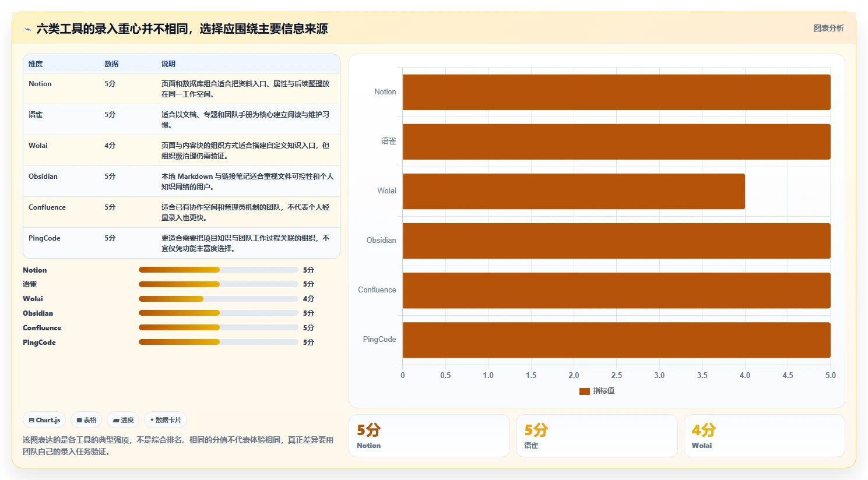Image resolution: width=868 pixels, height=480 pixels.
Task: Click the 4分 cell in the Wolai table row
Action: 110,146
